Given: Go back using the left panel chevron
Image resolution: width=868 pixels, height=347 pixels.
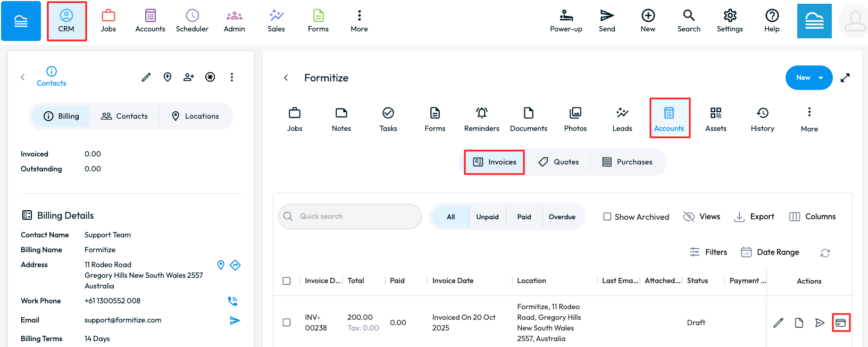Looking at the screenshot, I should (23, 77).
